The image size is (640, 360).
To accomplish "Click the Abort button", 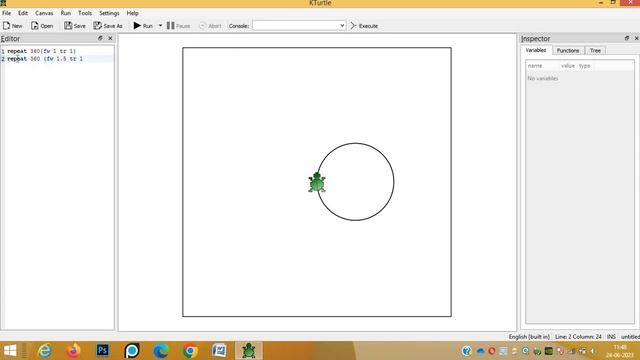I will pyautogui.click(x=210, y=26).
